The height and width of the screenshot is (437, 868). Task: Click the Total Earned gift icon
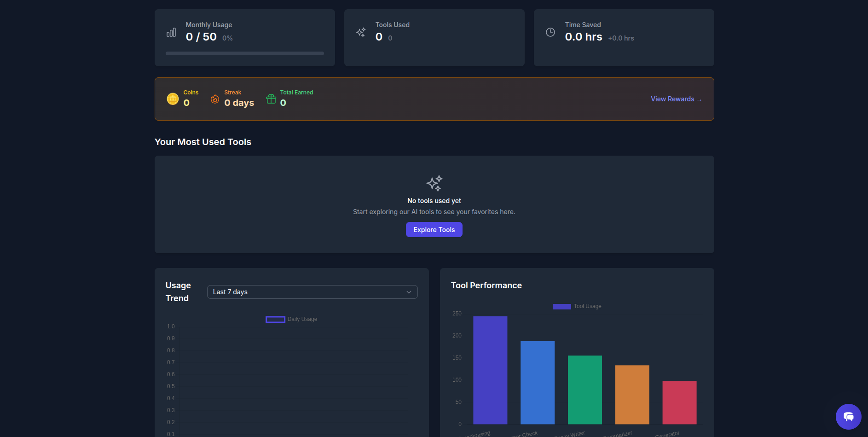coord(271,99)
